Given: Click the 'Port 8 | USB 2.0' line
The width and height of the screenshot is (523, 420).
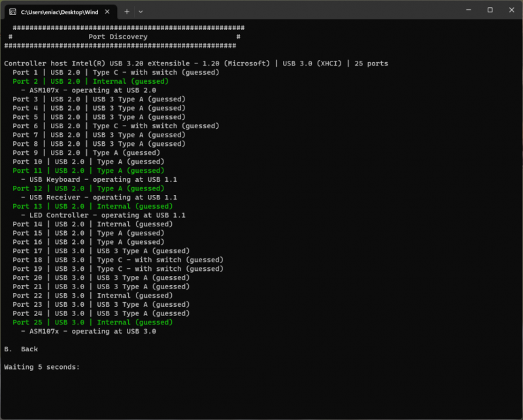Looking at the screenshot, I should (x=99, y=144).
